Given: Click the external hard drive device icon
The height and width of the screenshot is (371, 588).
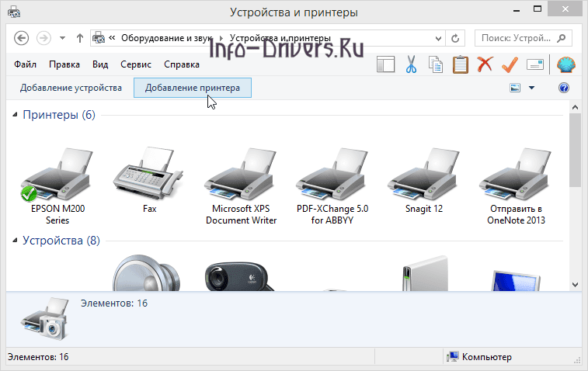Looking at the screenshot, I should click(x=426, y=273).
